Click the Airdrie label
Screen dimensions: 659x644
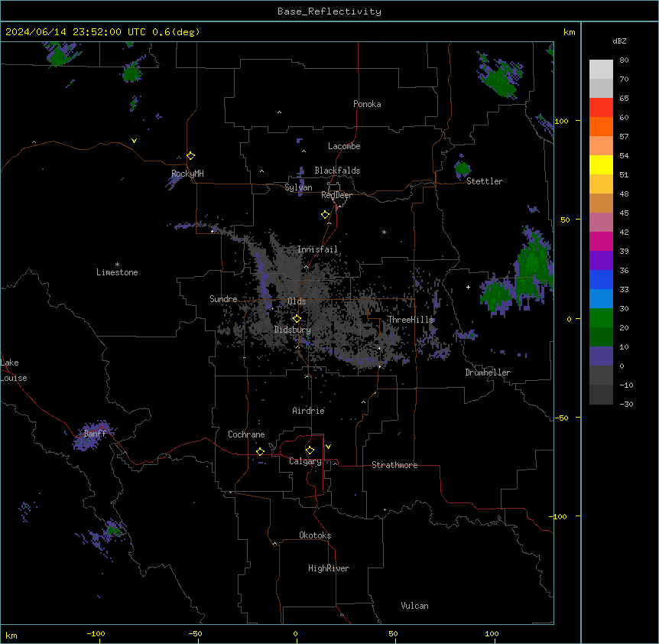(x=309, y=411)
